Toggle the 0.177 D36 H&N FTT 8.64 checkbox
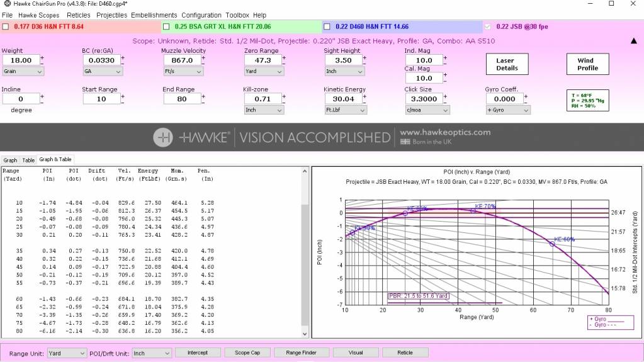This screenshot has height=362, width=644. (6, 26)
